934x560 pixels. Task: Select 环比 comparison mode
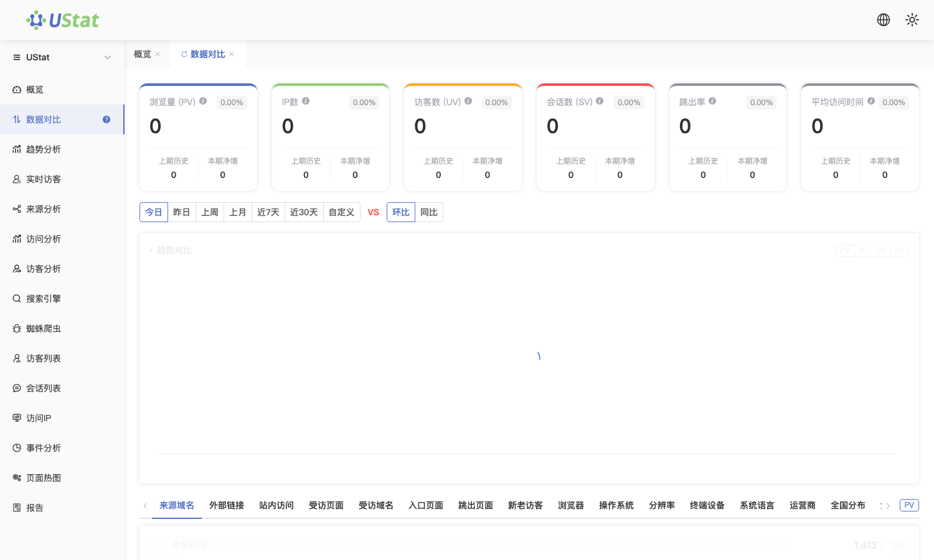coord(401,212)
